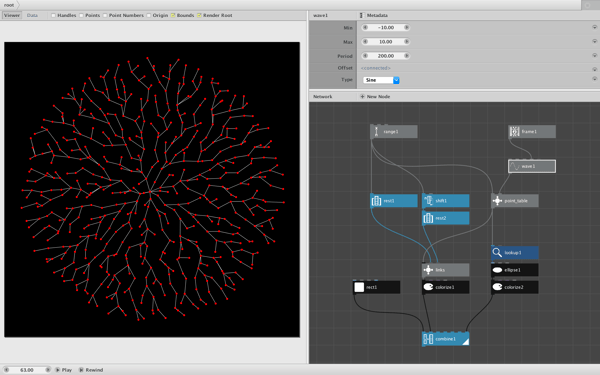Increase the Max value with right stepper arrow
The image size is (600, 375).
(x=406, y=41)
